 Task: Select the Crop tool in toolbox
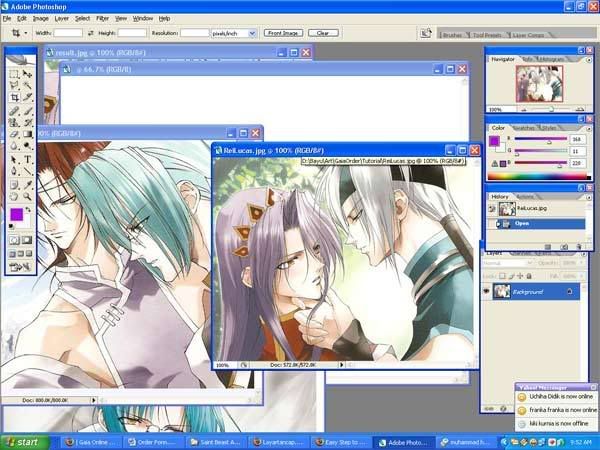click(14, 98)
